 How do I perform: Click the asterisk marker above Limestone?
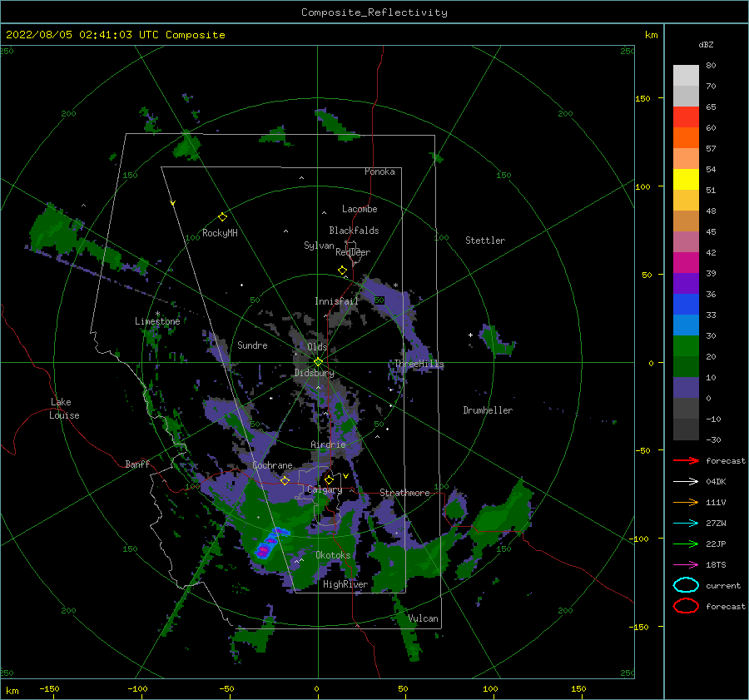(157, 314)
